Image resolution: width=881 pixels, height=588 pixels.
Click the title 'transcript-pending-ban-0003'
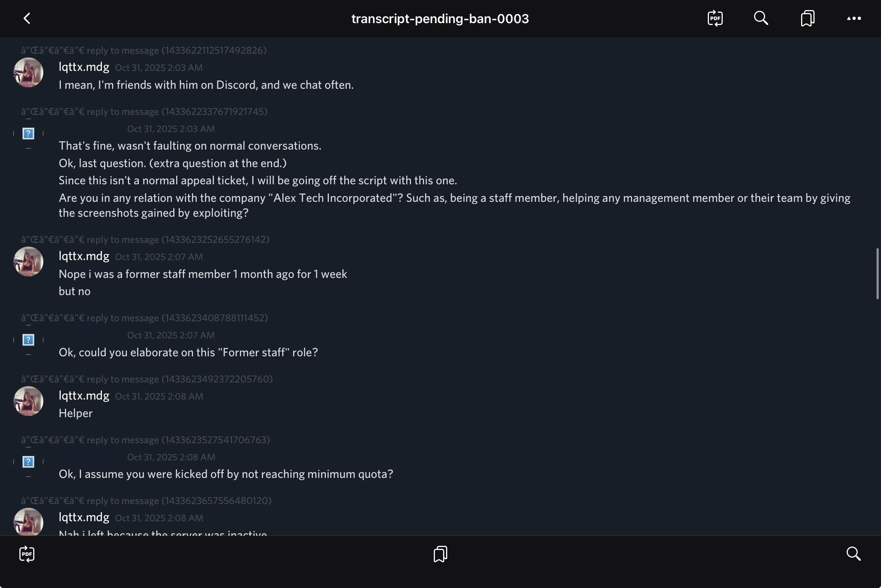440,19
